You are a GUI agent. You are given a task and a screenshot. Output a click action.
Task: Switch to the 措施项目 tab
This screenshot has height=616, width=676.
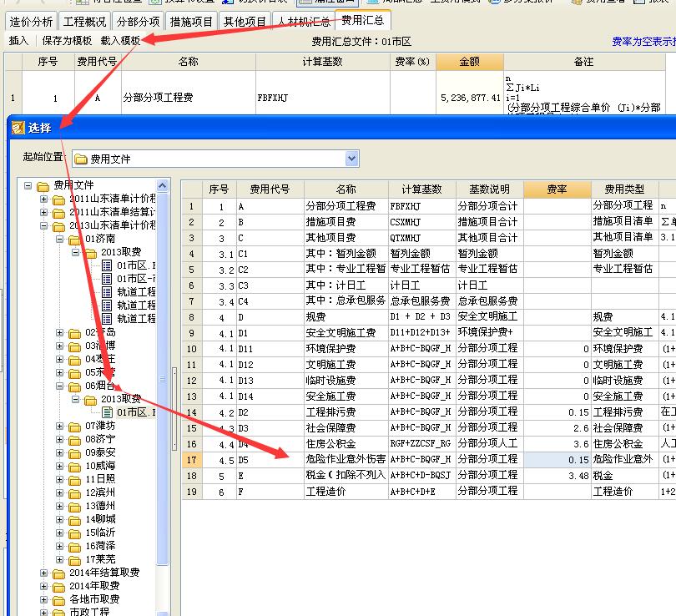tap(191, 22)
